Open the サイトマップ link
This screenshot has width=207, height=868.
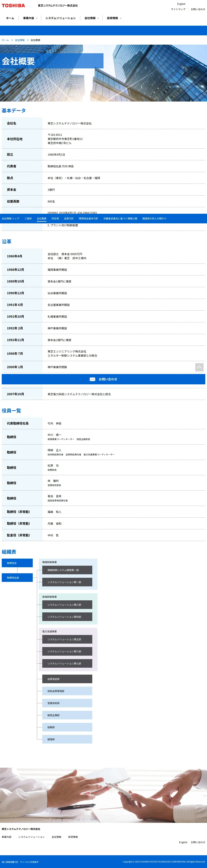click(178, 9)
